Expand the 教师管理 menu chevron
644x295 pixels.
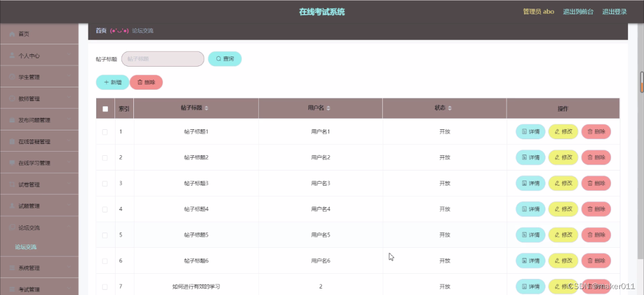pyautogui.click(x=69, y=98)
